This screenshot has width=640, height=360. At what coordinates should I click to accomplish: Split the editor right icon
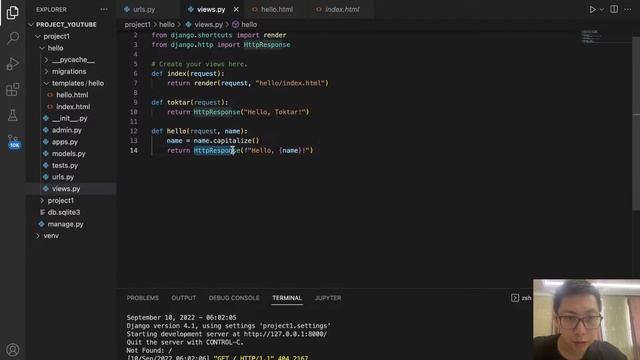614,9
